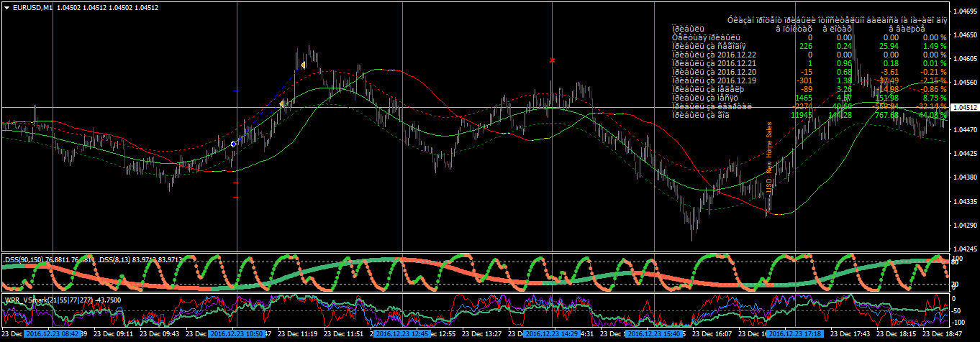
Task: Click the 1.04470 price axis label
Action: pos(965,131)
